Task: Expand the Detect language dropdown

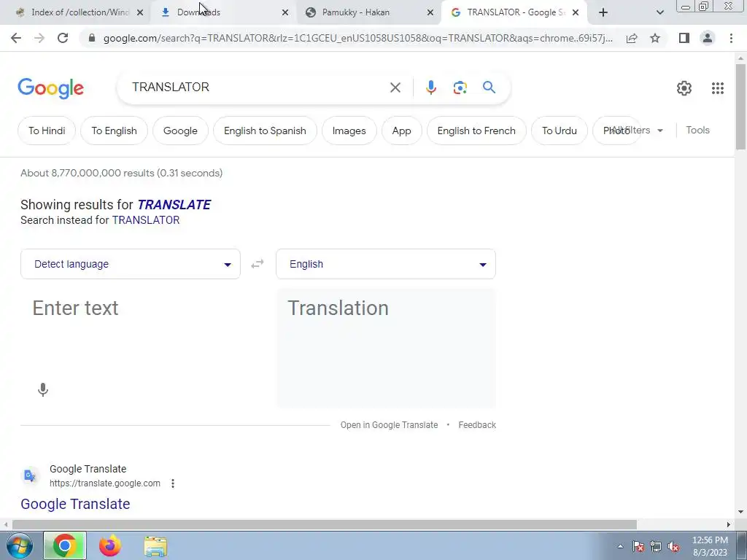Action: click(x=131, y=264)
